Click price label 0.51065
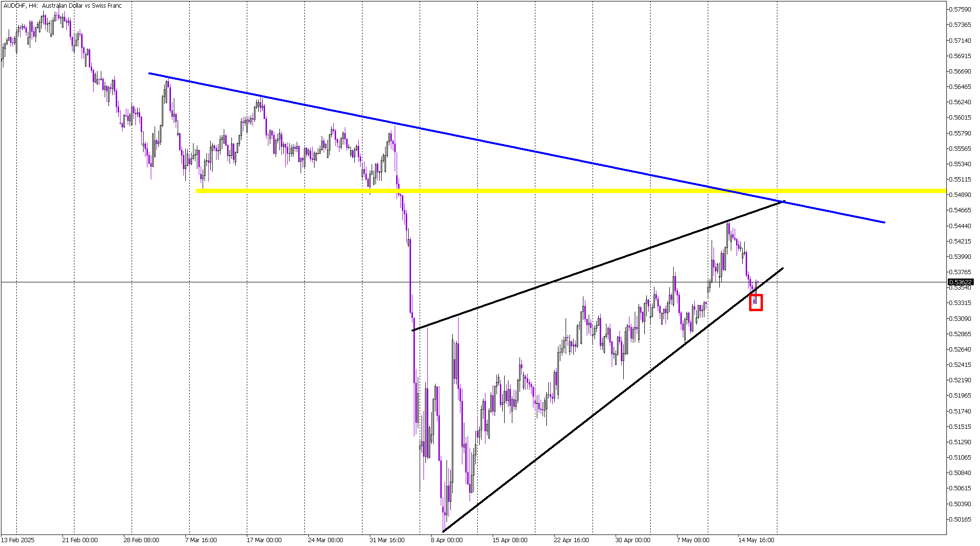Viewport: 980px width, 546px height. point(960,458)
